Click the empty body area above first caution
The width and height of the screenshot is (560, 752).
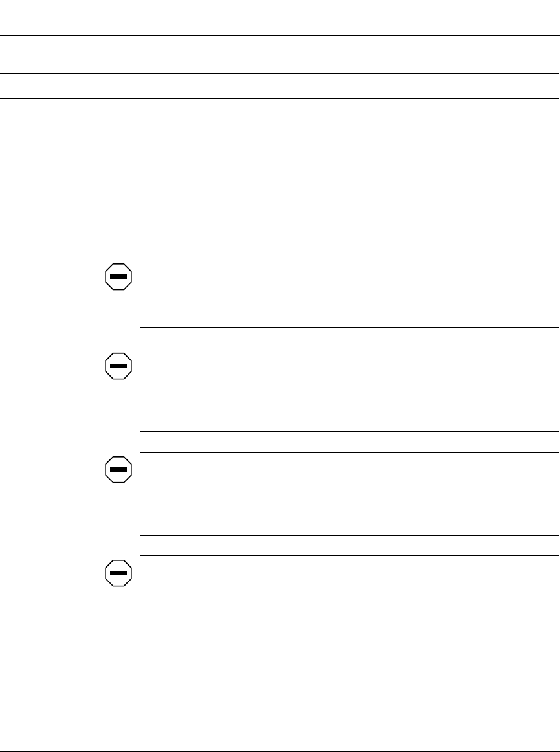[280, 178]
